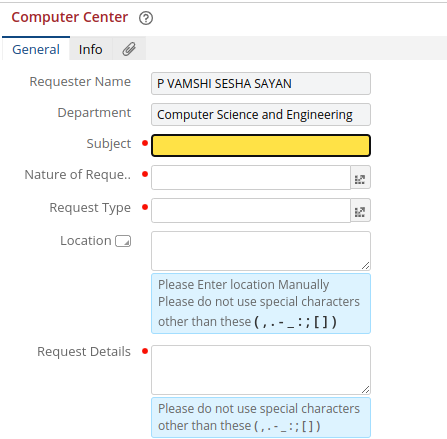Grab Location text area resize handle
This screenshot has height=439, width=447.
click(365, 266)
